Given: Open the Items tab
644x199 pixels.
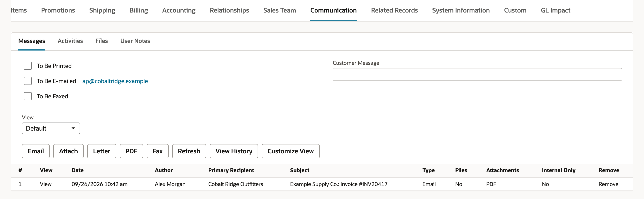Looking at the screenshot, I should pyautogui.click(x=19, y=10).
